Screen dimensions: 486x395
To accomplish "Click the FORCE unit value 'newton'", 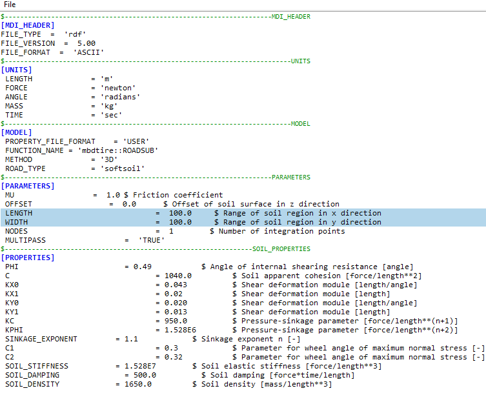I will click(x=118, y=88).
